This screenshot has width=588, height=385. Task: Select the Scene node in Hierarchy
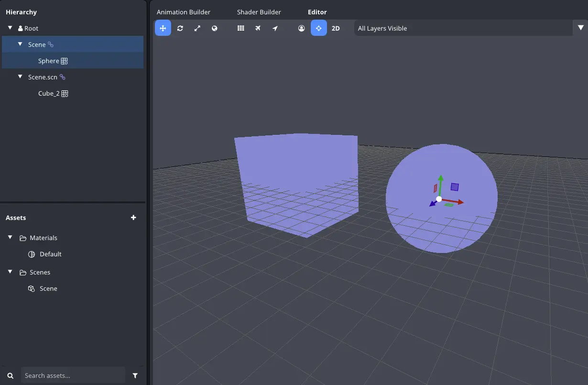pyautogui.click(x=37, y=44)
